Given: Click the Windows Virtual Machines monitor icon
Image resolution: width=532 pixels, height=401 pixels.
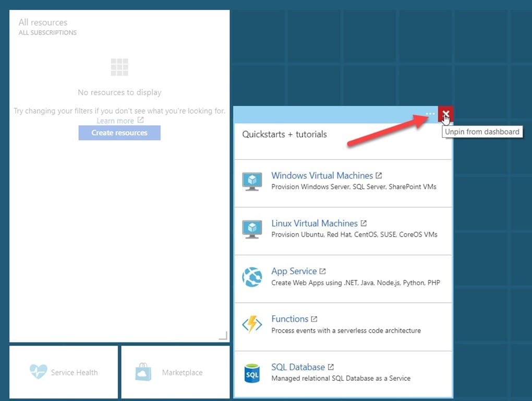Looking at the screenshot, I should [252, 182].
